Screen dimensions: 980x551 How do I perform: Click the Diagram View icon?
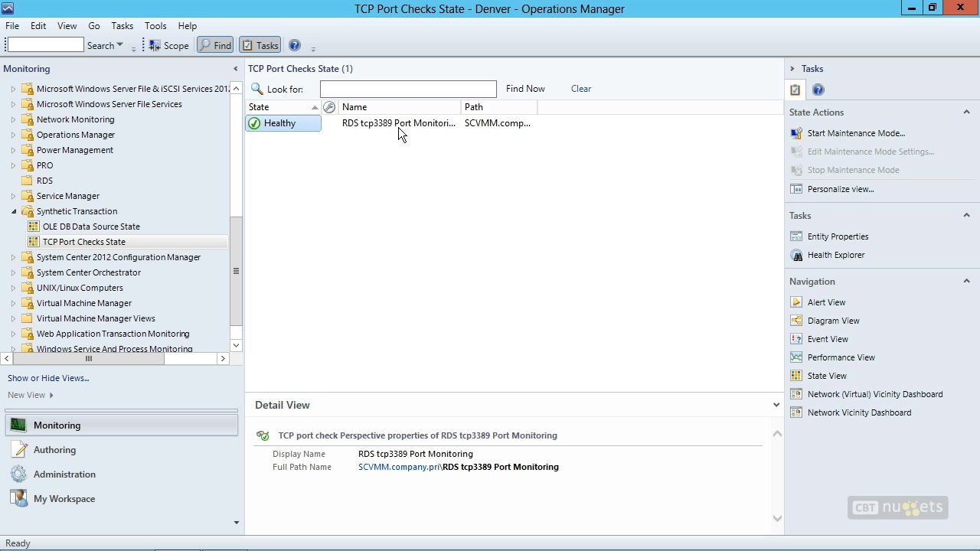(796, 321)
